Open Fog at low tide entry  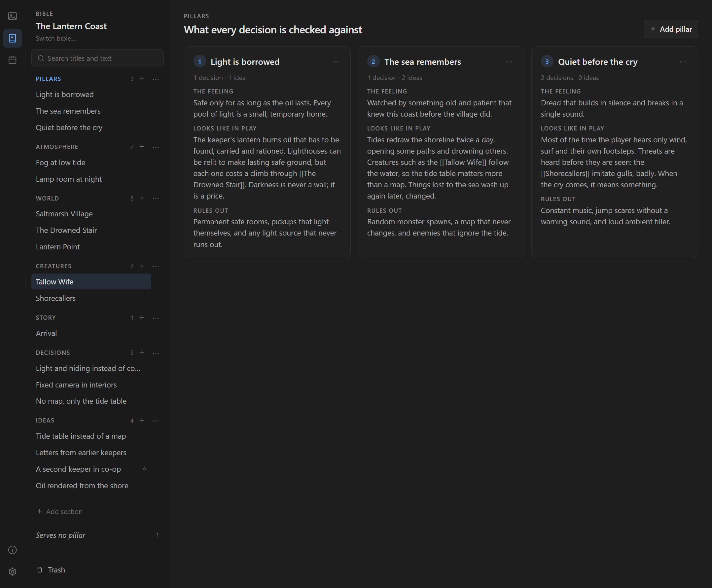(x=91, y=163)
